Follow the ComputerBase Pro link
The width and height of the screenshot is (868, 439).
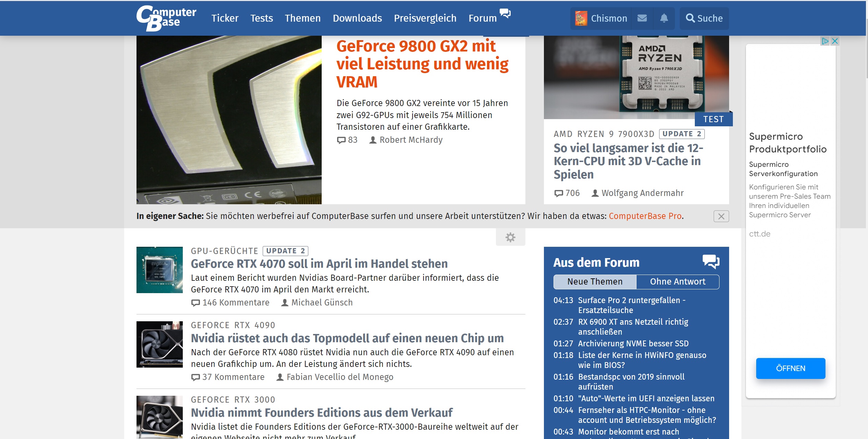(x=645, y=216)
